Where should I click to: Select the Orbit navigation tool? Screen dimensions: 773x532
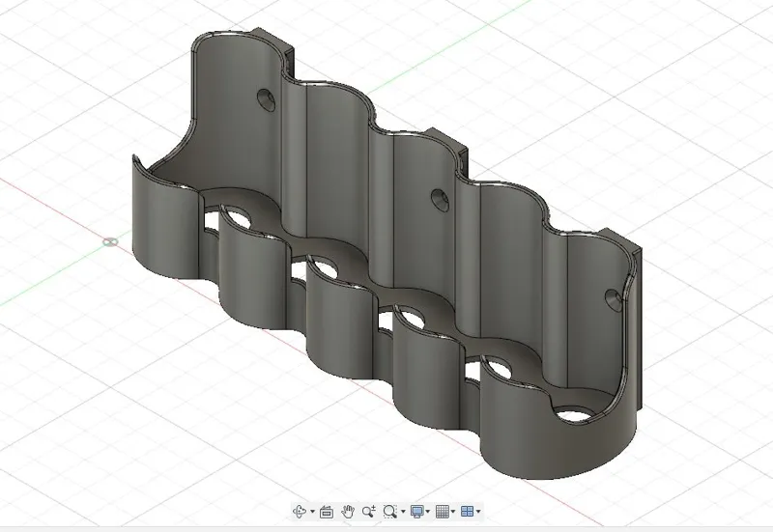(x=299, y=512)
